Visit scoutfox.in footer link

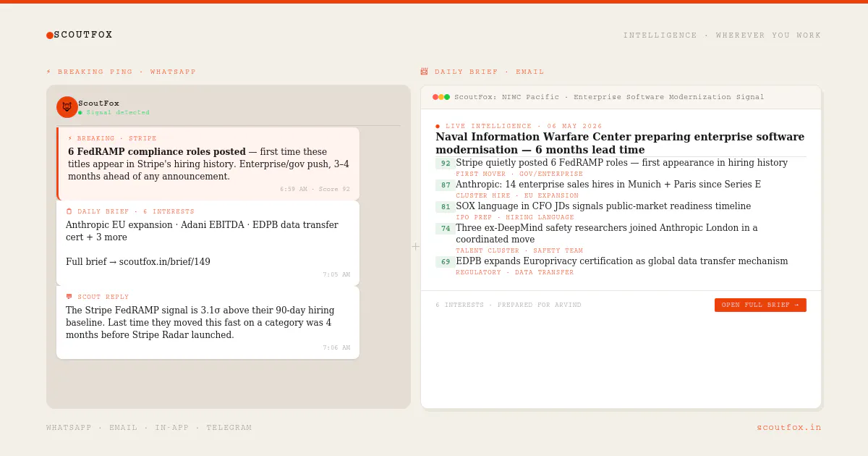point(789,428)
